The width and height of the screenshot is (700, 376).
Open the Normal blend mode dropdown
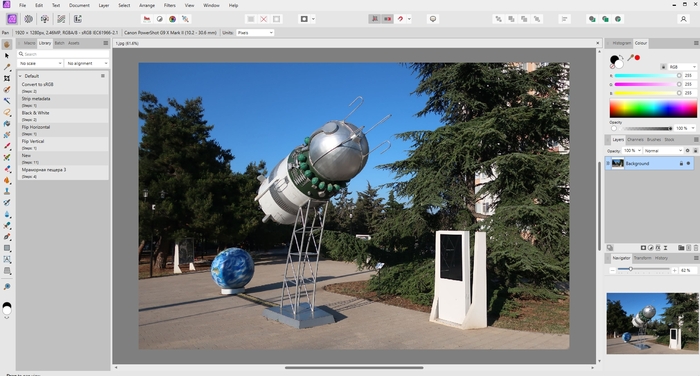click(x=663, y=150)
